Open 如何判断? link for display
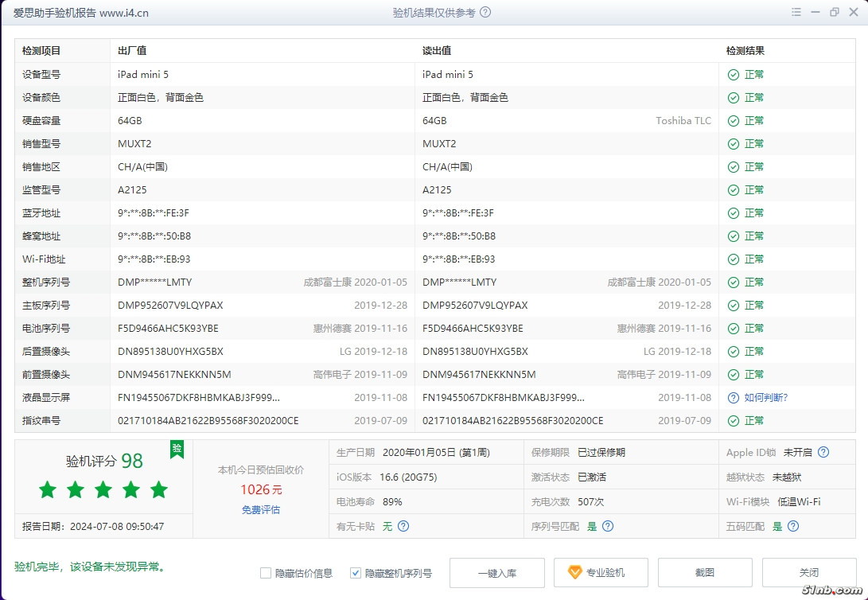The image size is (868, 600). [x=765, y=397]
